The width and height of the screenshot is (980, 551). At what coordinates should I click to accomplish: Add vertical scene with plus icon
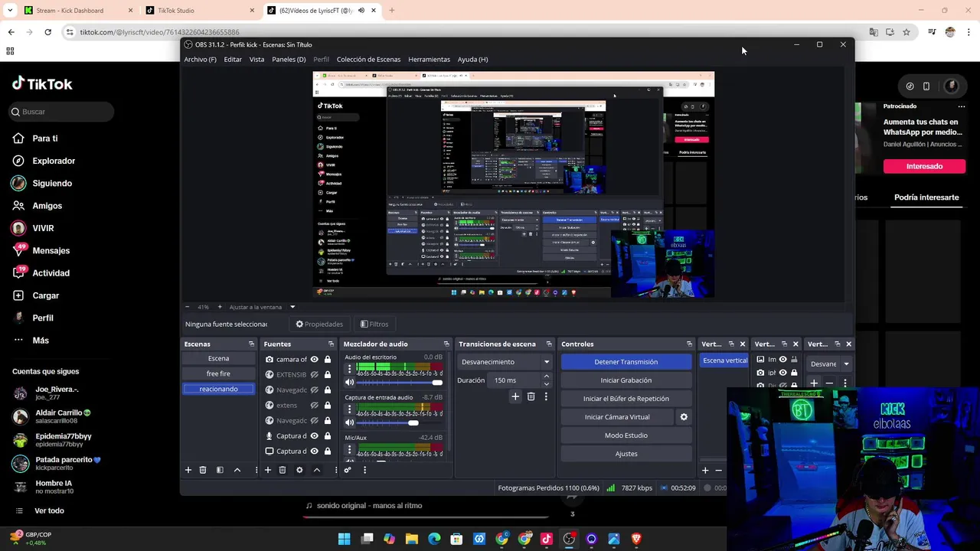click(705, 470)
